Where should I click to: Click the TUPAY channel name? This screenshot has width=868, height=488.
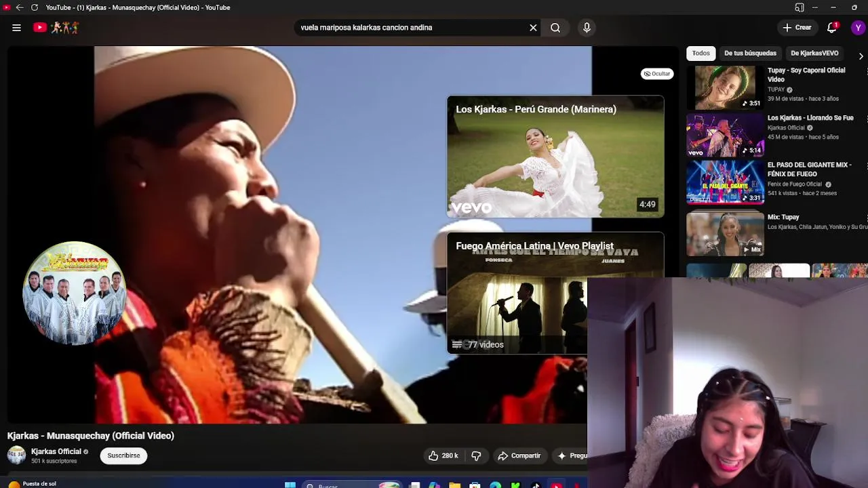click(776, 89)
